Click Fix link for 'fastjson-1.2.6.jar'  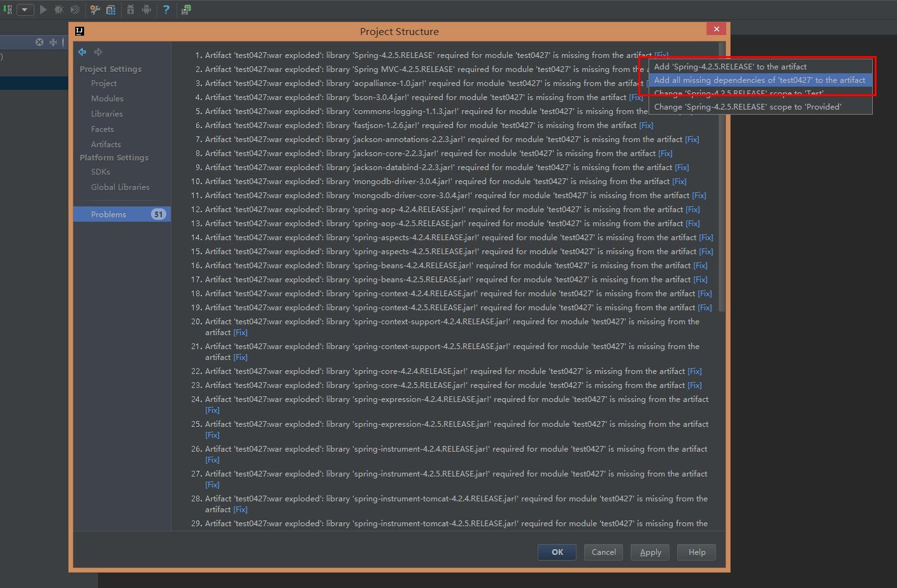(x=646, y=125)
